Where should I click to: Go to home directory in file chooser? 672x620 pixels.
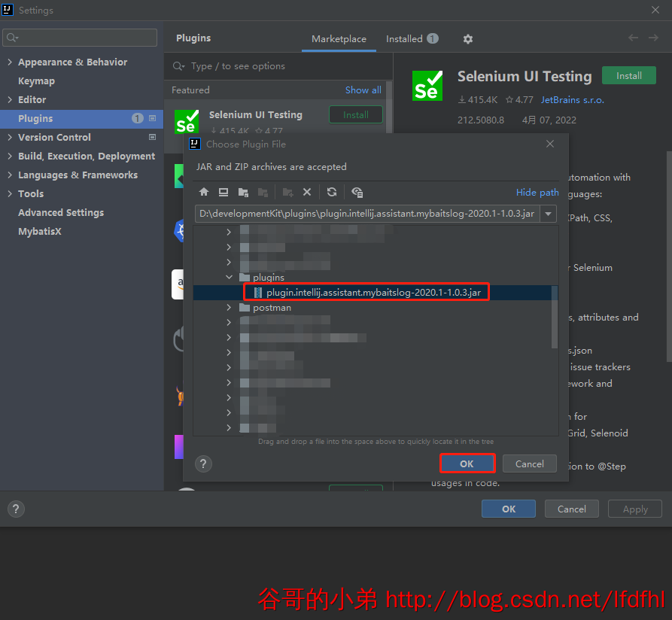tap(204, 192)
